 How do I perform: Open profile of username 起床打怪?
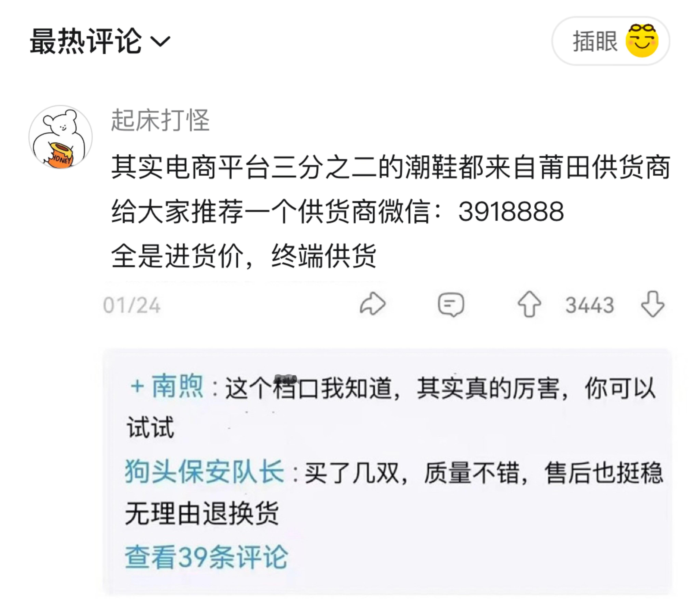point(160,120)
